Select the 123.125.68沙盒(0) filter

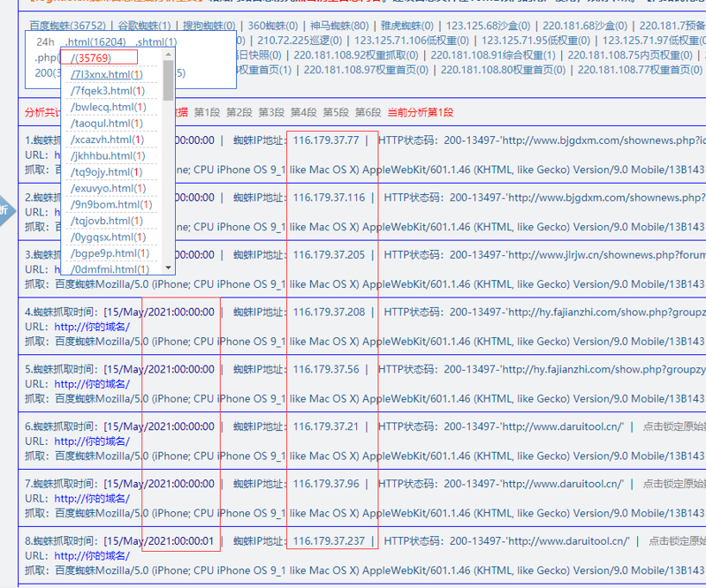pyautogui.click(x=488, y=26)
